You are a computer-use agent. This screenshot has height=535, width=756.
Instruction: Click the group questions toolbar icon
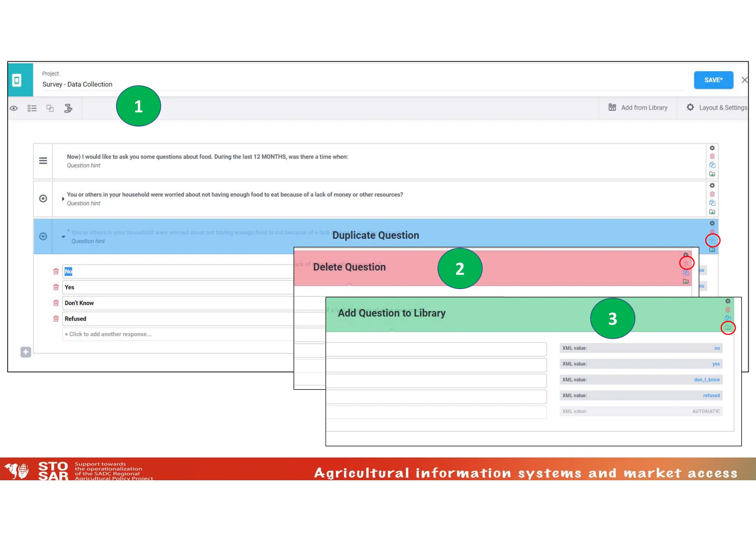click(x=50, y=108)
